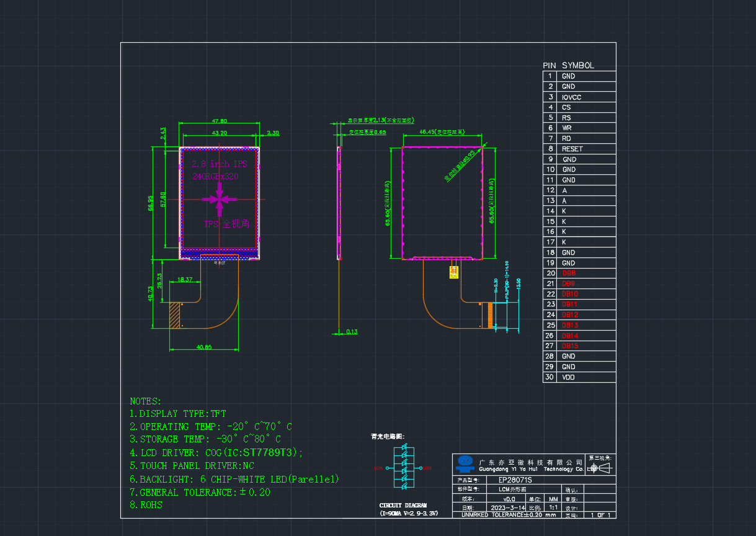
Task: Click the "46.45" rear view dimension
Action: point(441,132)
